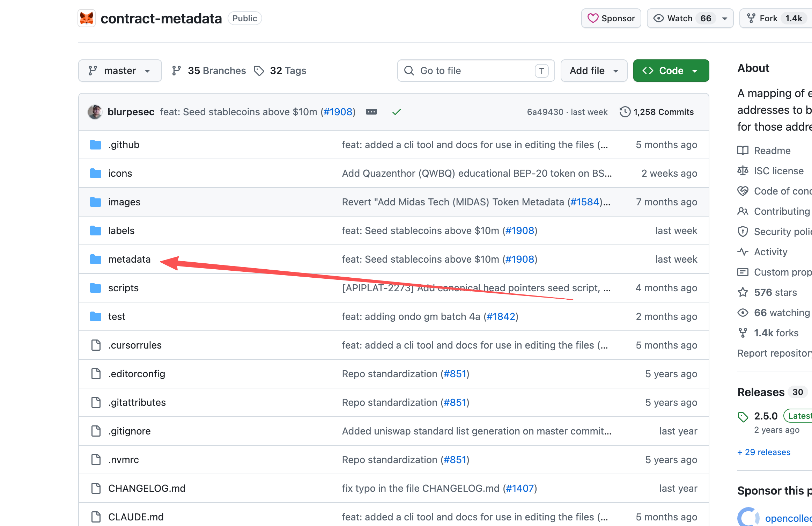Open the test folder
812x526 pixels.
117,316
